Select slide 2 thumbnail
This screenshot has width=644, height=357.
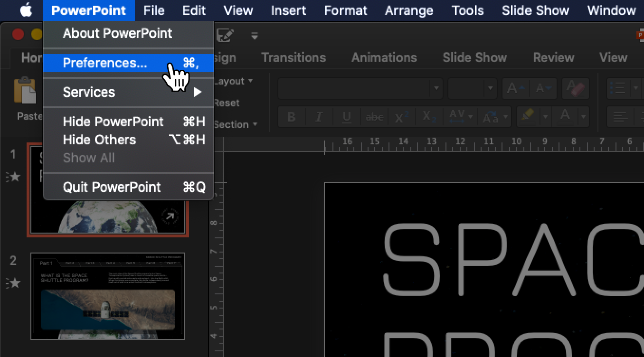(108, 296)
